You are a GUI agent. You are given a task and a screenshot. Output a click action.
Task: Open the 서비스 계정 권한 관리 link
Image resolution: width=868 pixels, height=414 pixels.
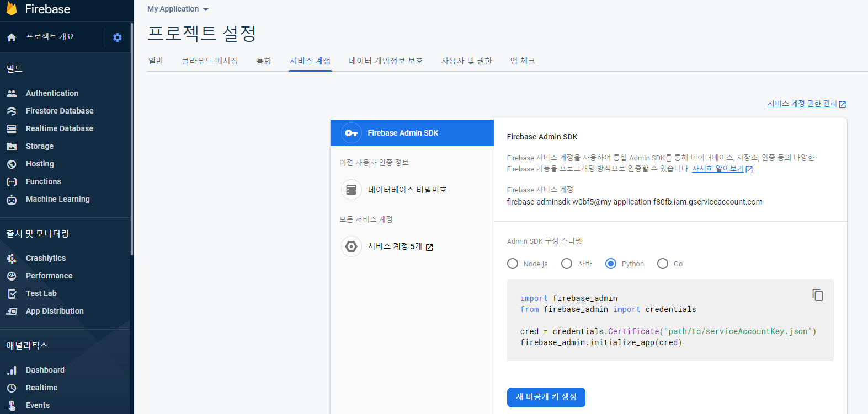tap(802, 104)
